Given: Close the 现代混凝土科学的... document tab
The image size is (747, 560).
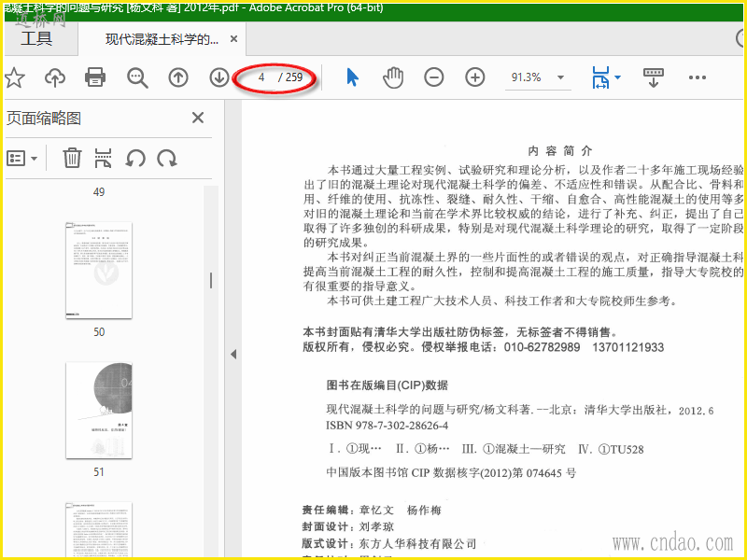Looking at the screenshot, I should click(234, 39).
